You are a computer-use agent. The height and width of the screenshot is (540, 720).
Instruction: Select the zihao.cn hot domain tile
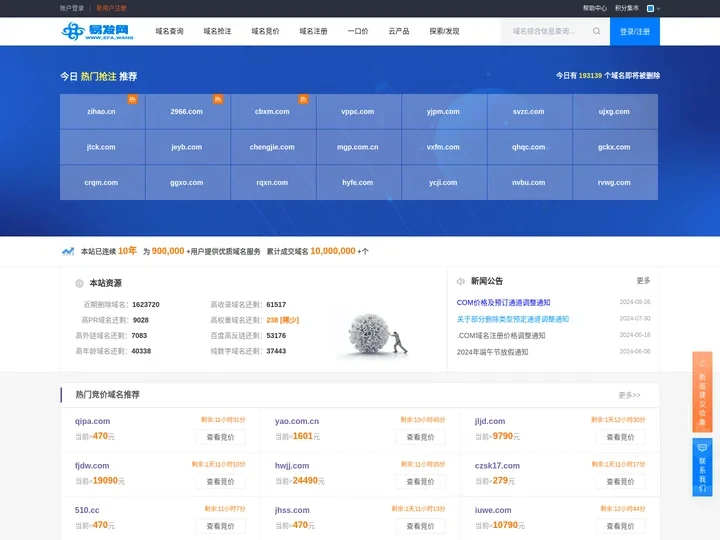[102, 112]
